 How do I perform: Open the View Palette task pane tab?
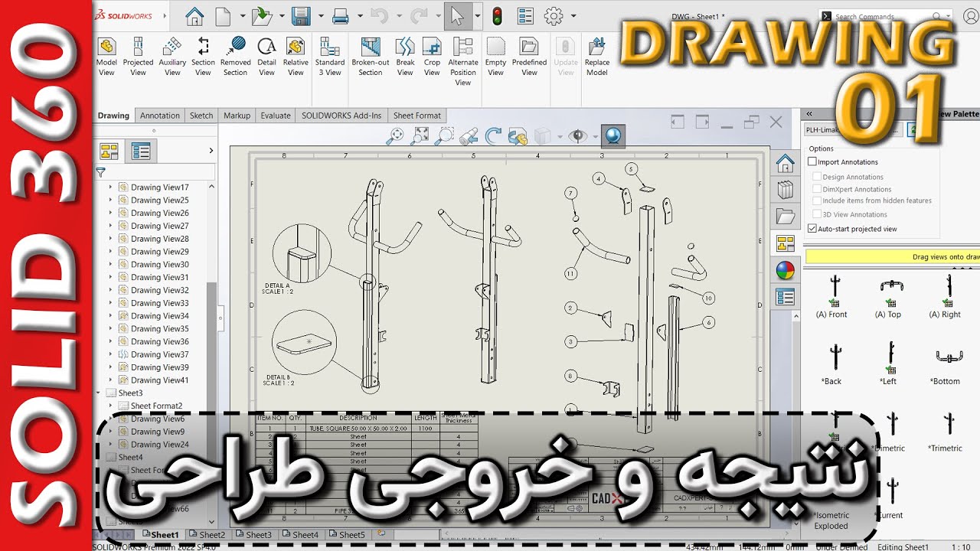tap(786, 243)
